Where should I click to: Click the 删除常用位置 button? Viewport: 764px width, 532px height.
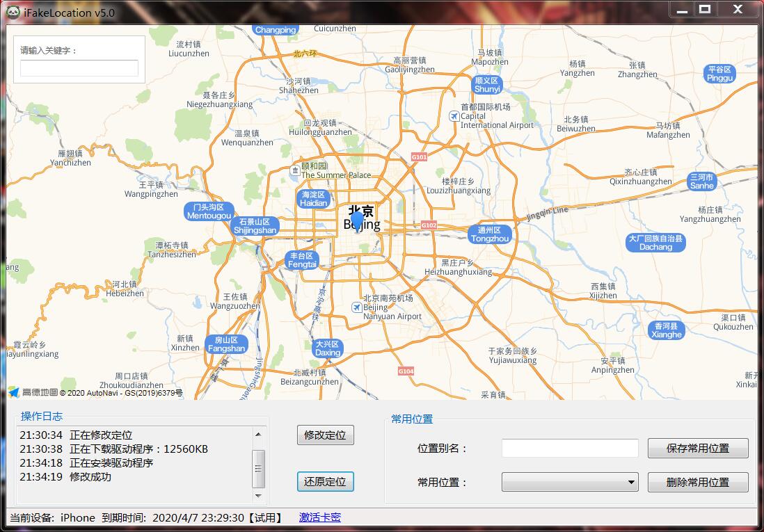click(698, 483)
